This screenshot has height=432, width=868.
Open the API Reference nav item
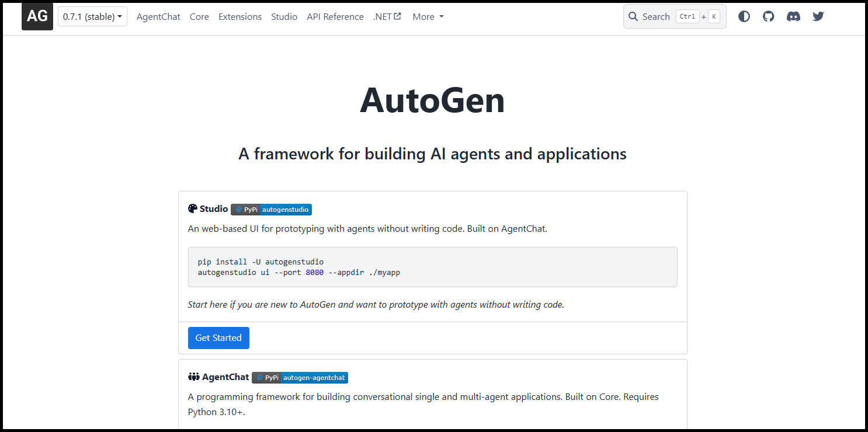[335, 17]
